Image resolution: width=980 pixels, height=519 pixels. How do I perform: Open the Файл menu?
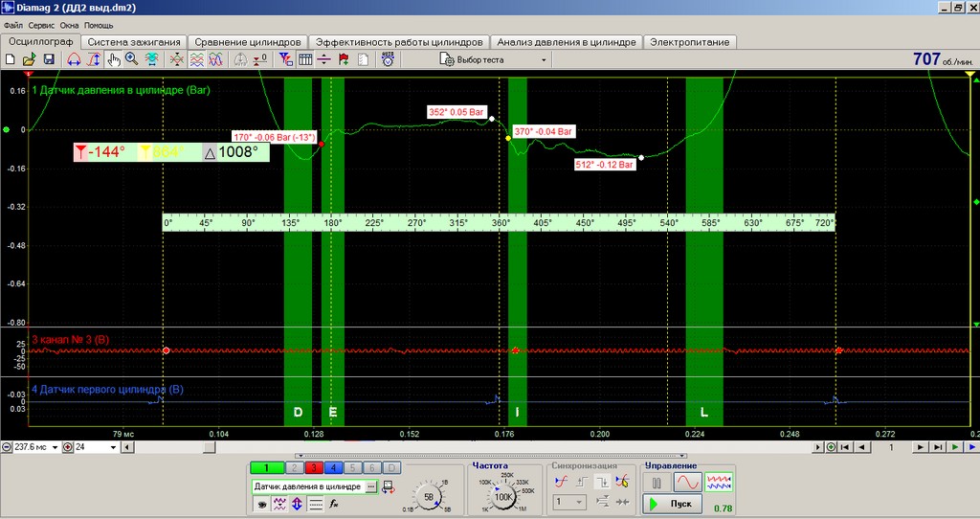tap(13, 26)
